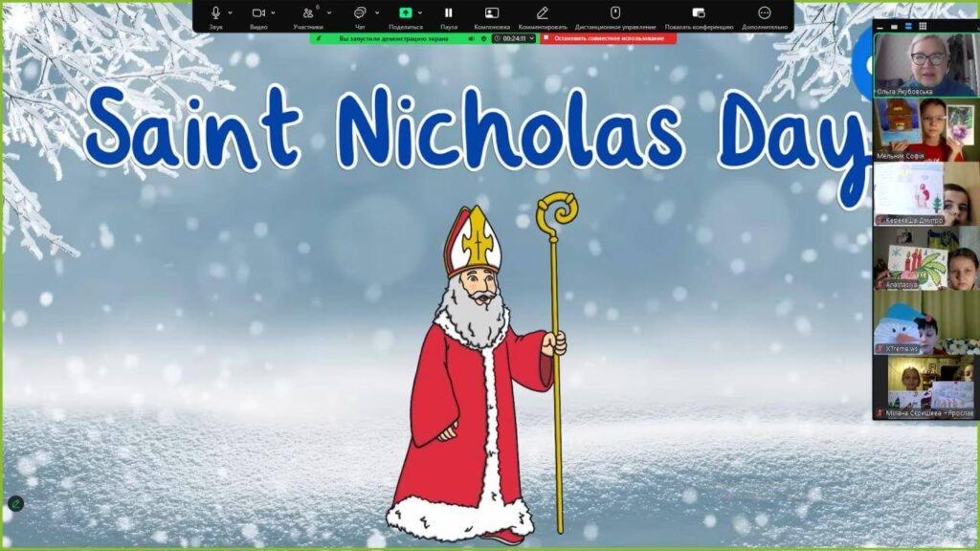Mute the microphone with Звук button

click(x=215, y=13)
